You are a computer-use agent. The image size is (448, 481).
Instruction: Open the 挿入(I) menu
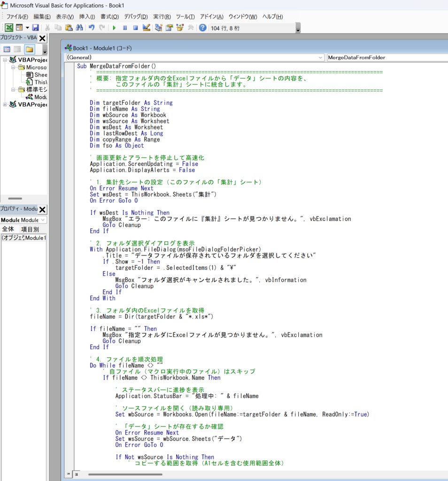click(x=87, y=16)
